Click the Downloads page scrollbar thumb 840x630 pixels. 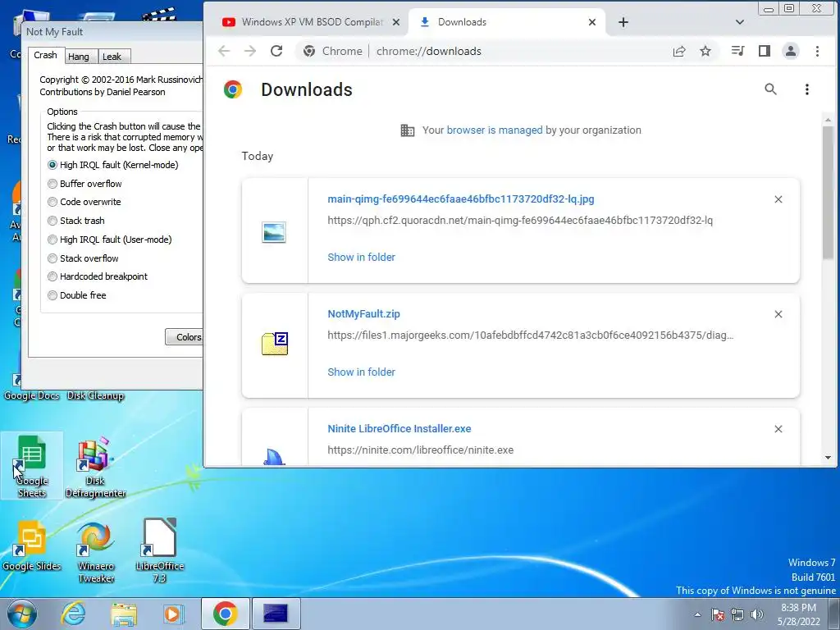pos(829,193)
